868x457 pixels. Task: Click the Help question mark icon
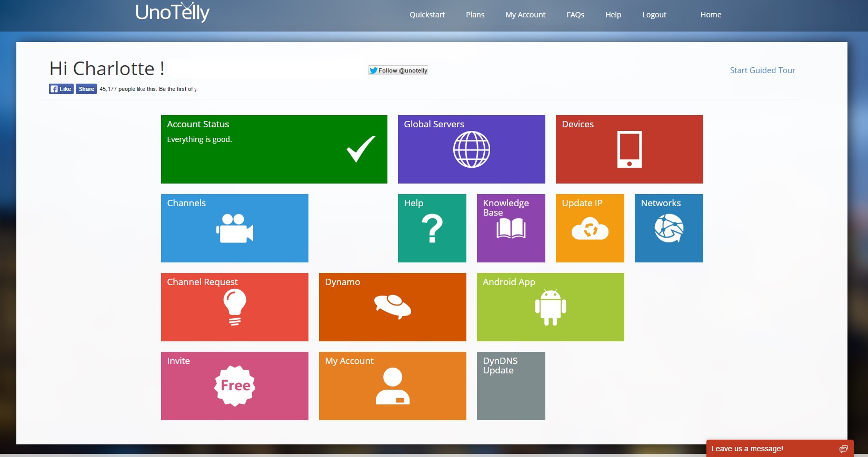[x=432, y=228]
